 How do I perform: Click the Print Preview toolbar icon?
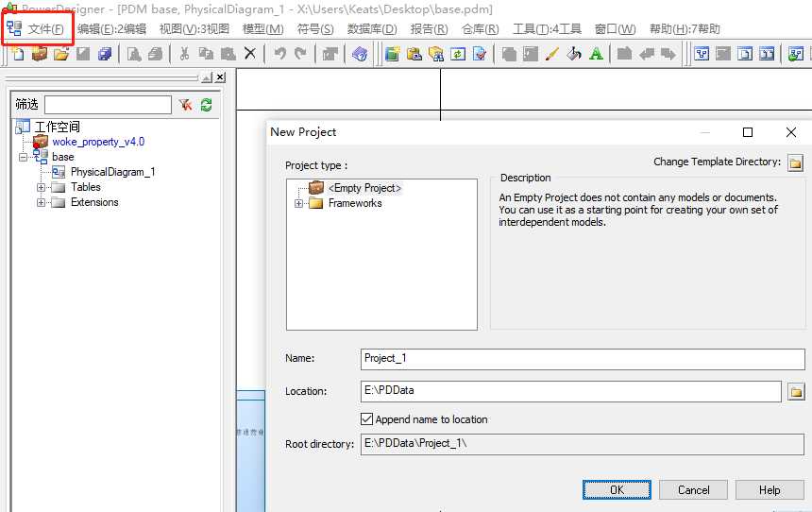[x=134, y=54]
